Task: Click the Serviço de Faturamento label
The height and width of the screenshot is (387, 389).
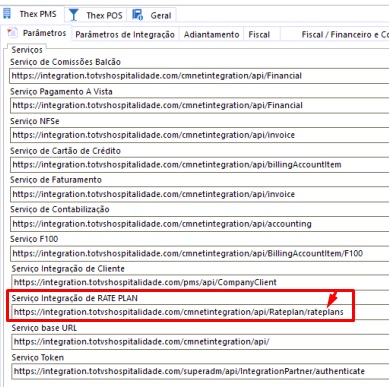Action: pyautogui.click(x=56, y=180)
